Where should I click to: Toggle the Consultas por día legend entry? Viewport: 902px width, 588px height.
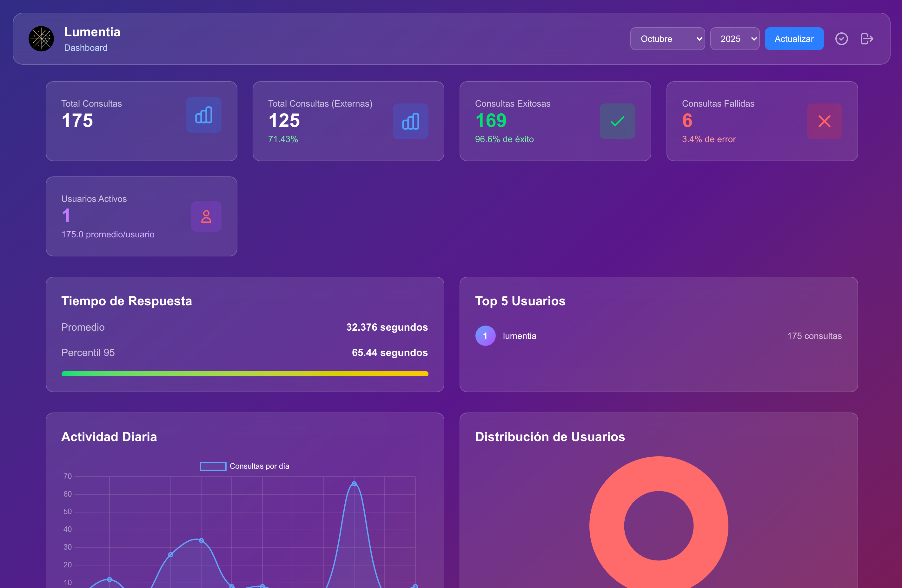click(x=244, y=466)
